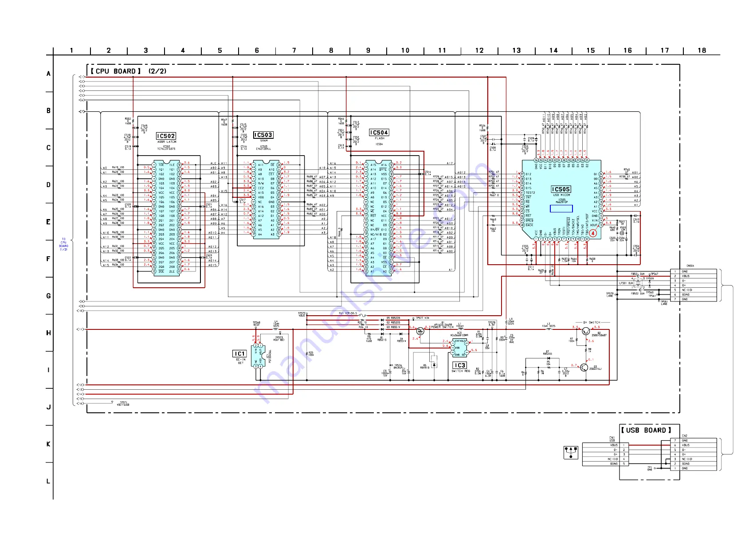Click the FU1 fuse symbol

(363, 316)
